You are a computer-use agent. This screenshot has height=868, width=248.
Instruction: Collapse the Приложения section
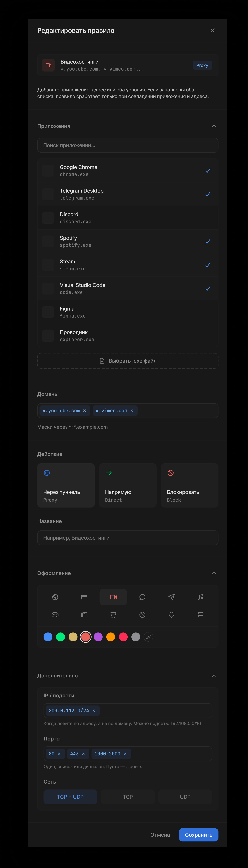214,126
